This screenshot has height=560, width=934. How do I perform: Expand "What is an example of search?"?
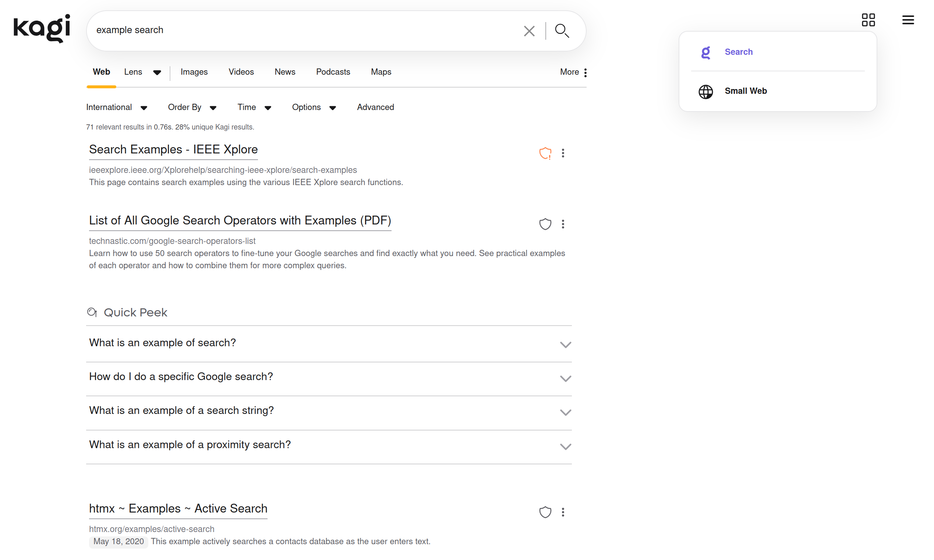pyautogui.click(x=565, y=344)
